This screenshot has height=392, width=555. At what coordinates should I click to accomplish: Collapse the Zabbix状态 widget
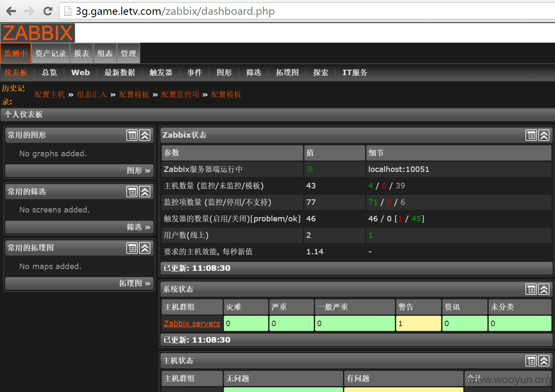coord(544,135)
